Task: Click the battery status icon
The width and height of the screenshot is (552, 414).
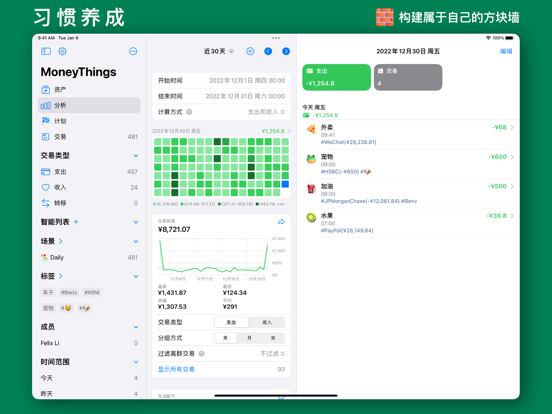Action: (509, 38)
